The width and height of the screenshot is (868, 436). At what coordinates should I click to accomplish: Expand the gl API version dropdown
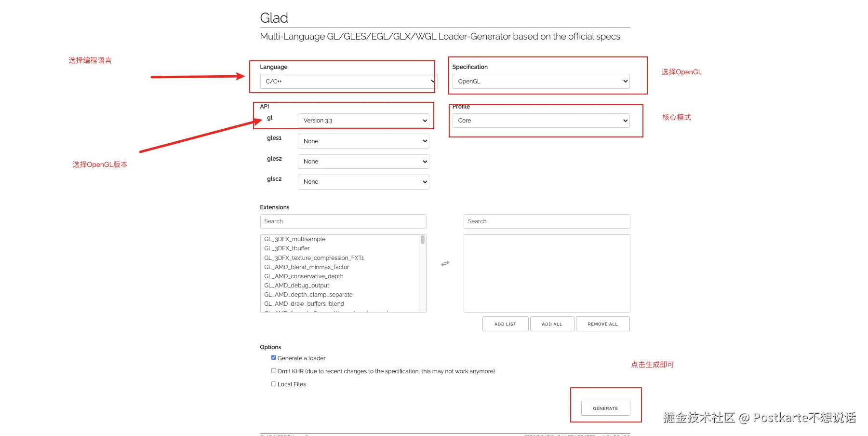click(x=363, y=121)
